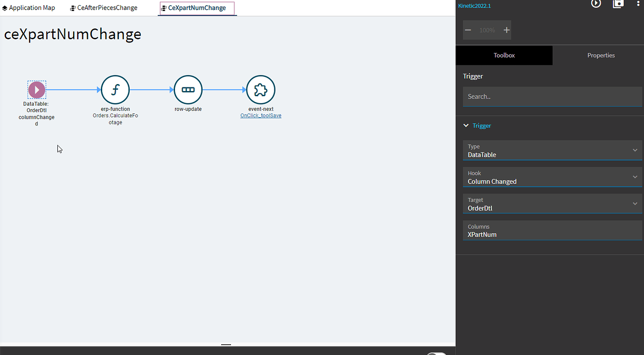
Task: Follow the OnClick_toolSave link
Action: click(261, 115)
